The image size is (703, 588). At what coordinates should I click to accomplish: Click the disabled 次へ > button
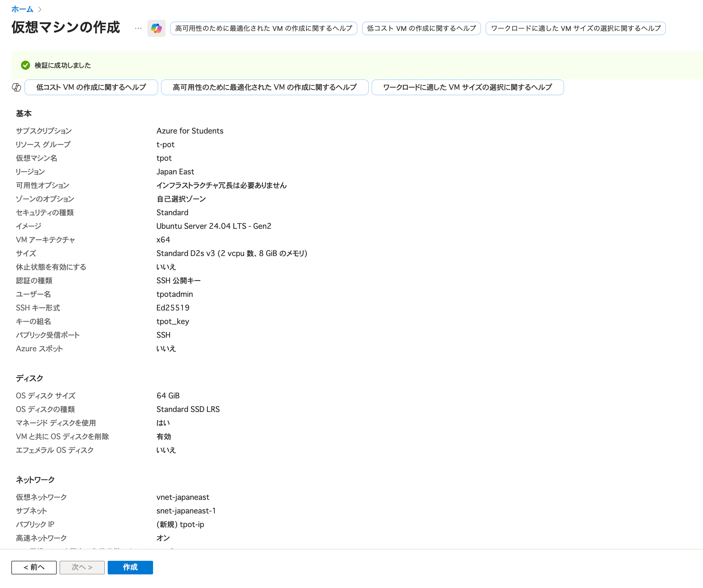[82, 567]
